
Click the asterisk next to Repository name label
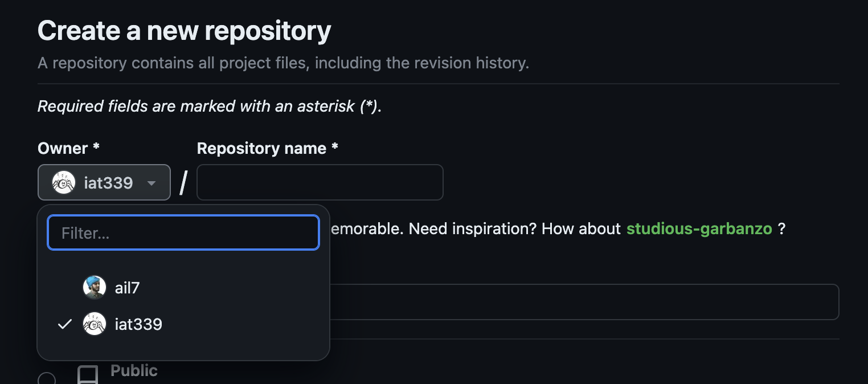tap(334, 148)
